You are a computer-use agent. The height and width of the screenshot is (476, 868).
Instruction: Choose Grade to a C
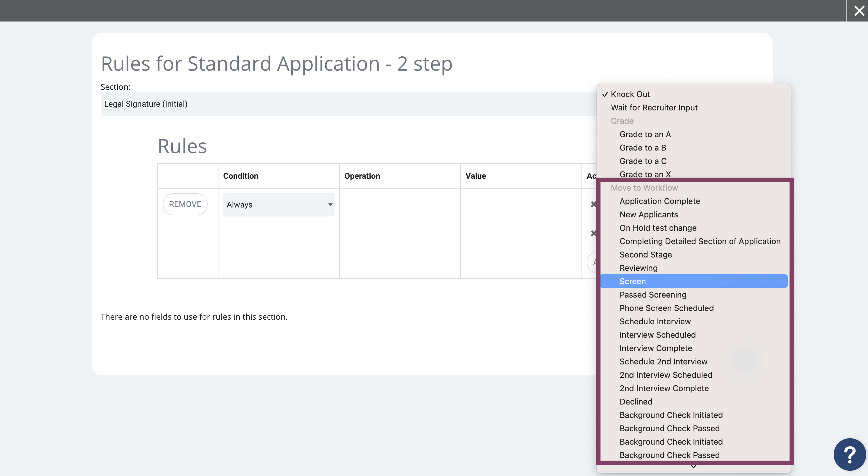(694, 161)
